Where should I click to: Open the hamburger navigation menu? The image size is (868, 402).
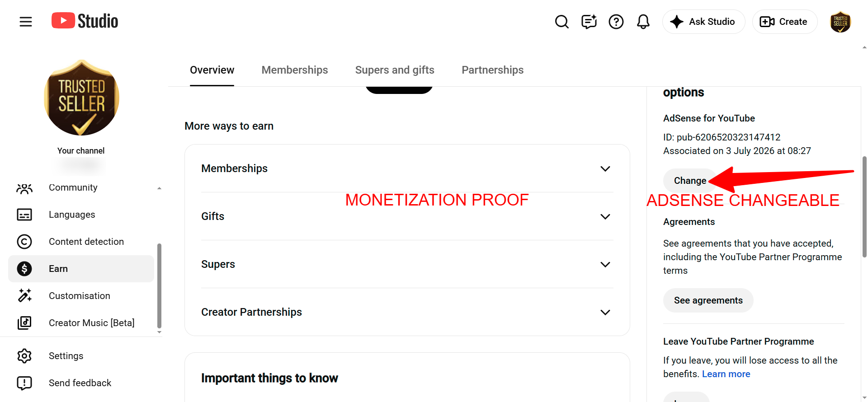26,22
